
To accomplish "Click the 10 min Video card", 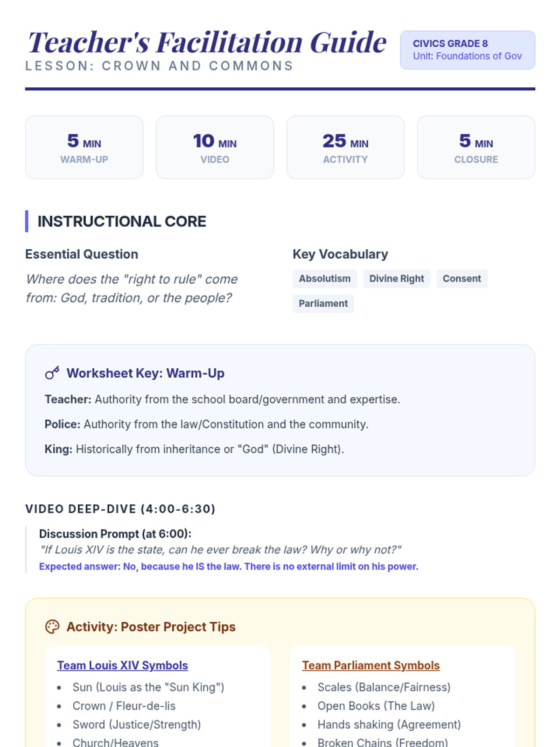I will pos(215,148).
